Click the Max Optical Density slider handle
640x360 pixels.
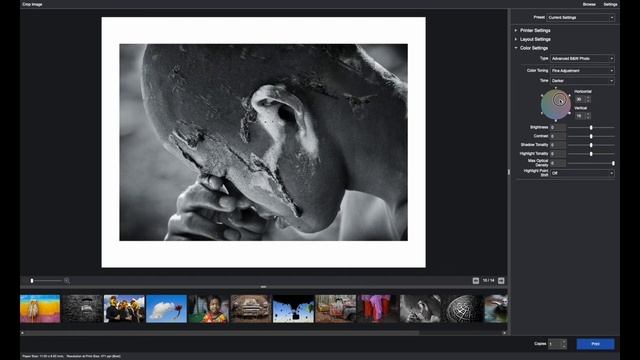pyautogui.click(x=613, y=163)
